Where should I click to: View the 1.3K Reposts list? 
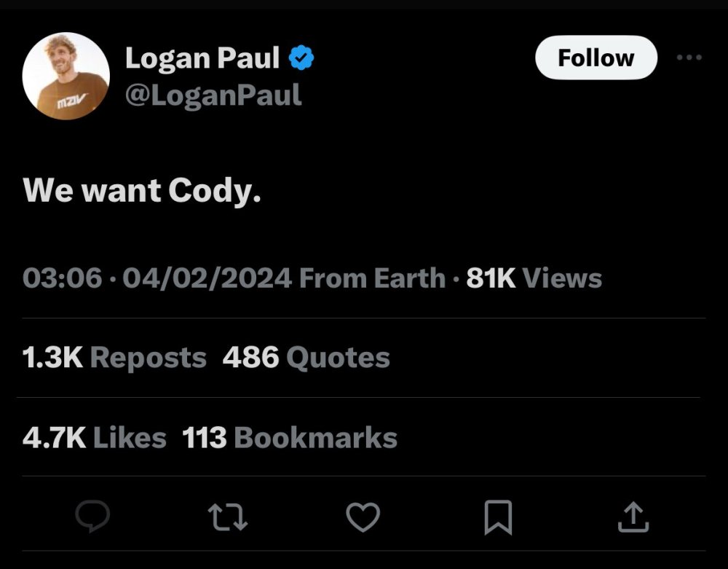114,358
